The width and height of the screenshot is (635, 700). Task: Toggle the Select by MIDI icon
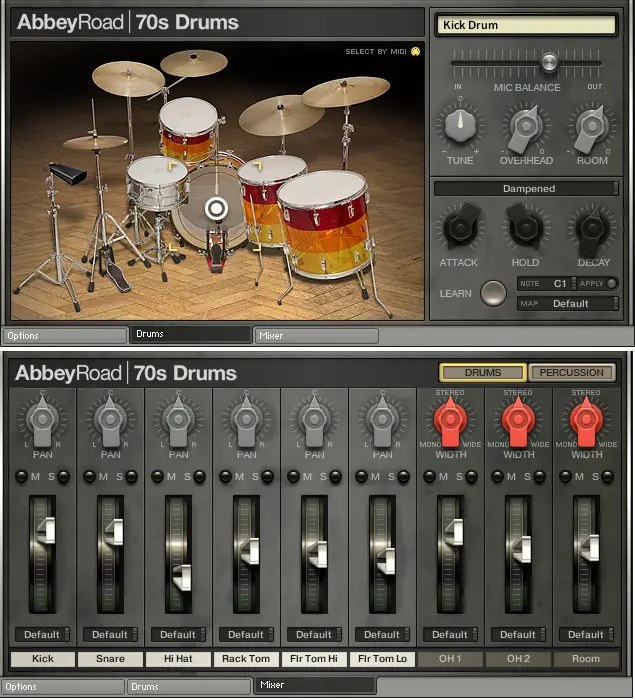click(x=415, y=51)
